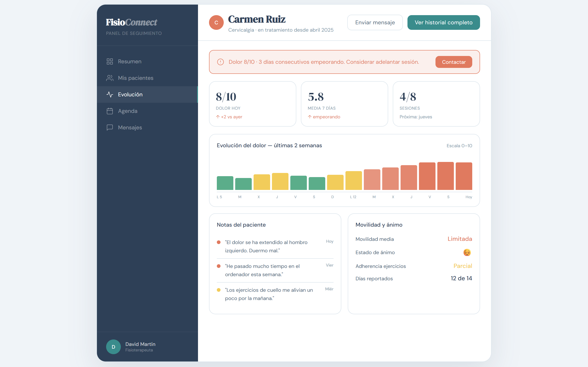Screen dimensions: 588x367
Task: Click the Sesiones 4/8 card
Action: pos(436,104)
